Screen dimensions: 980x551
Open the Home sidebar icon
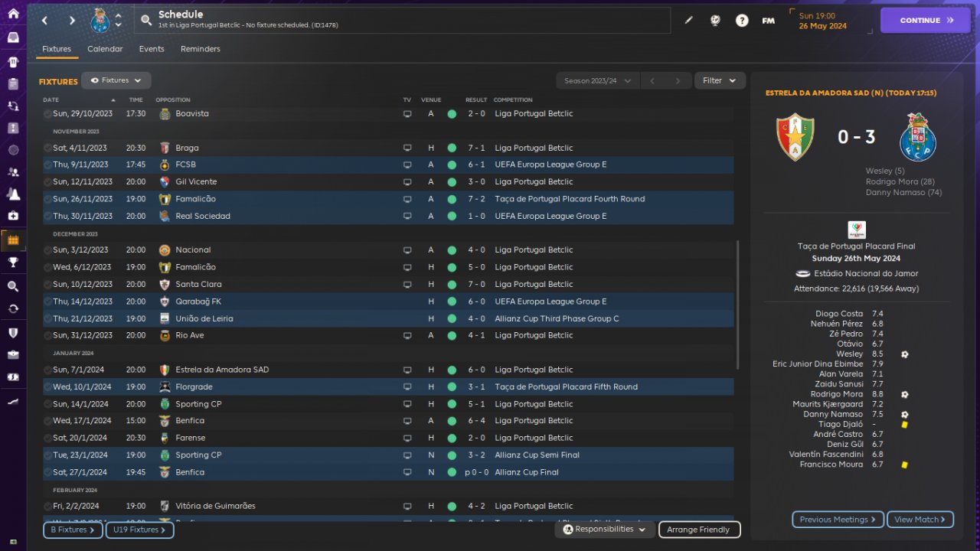(13, 13)
